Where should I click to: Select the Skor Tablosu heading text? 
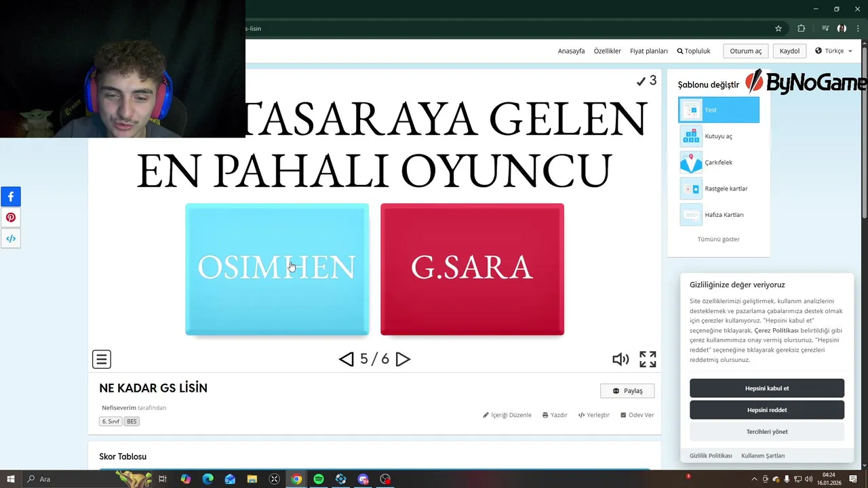coord(123,457)
